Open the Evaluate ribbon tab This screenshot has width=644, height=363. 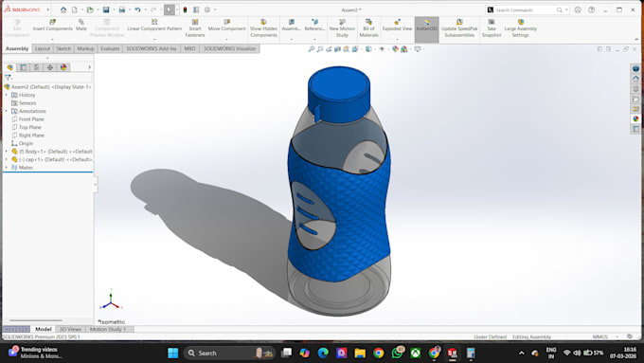pos(110,48)
